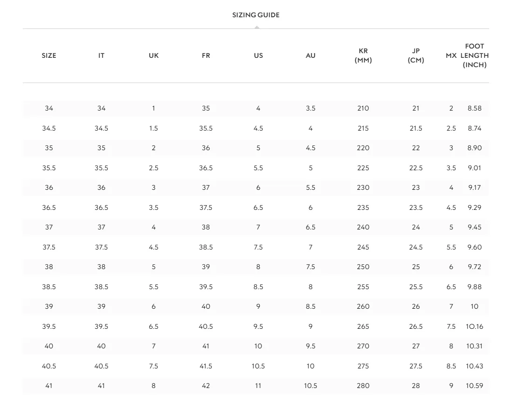Click the US size 10.5 cell

pyautogui.click(x=258, y=366)
